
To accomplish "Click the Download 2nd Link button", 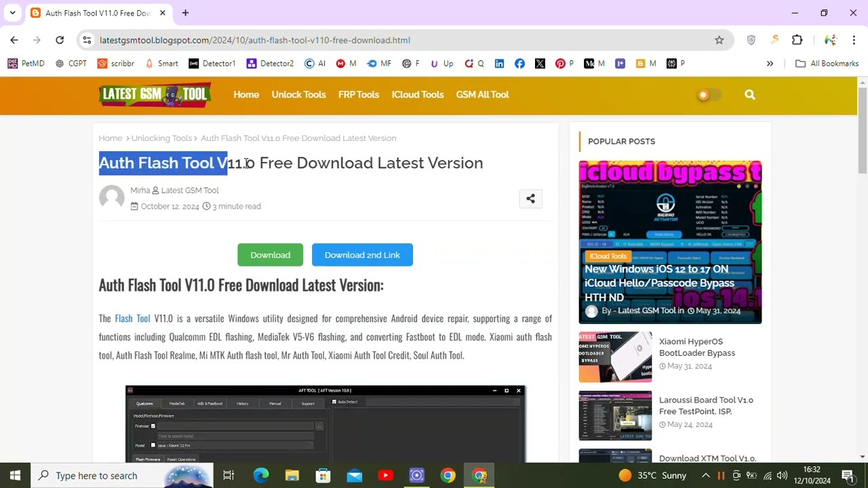I will coord(362,255).
